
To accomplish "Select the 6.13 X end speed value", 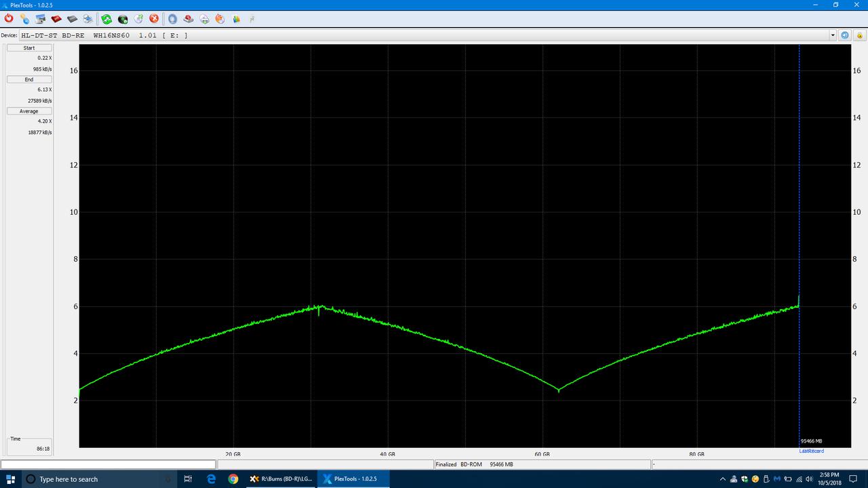I will coord(45,89).
